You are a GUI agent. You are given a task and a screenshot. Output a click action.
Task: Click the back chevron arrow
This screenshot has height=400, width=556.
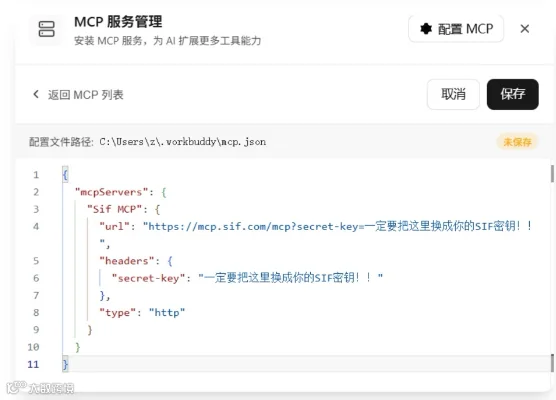point(35,94)
